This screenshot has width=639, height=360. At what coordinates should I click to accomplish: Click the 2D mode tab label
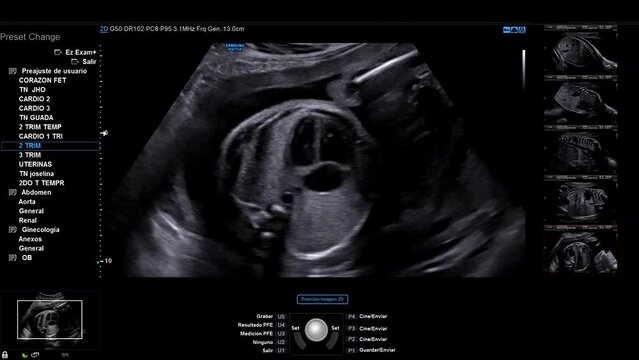click(104, 29)
